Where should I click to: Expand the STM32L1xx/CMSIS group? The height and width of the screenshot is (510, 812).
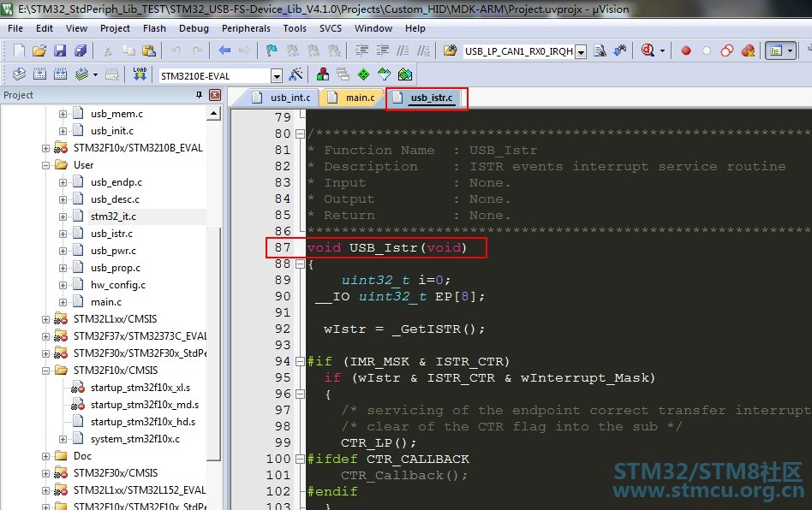pos(45,320)
